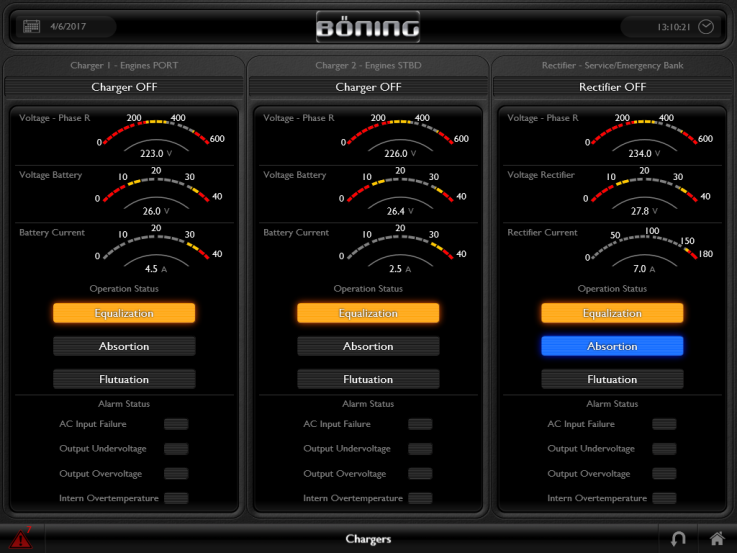Click Output Overvoltage indicator for Charger 2
Image resolution: width=737 pixels, height=553 pixels.
(x=420, y=474)
